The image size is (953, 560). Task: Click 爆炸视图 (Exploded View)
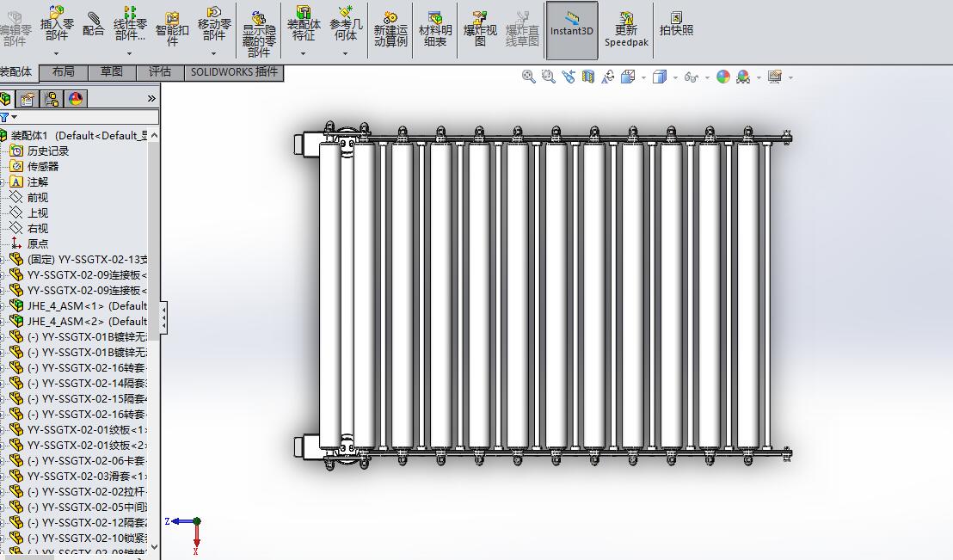480,29
